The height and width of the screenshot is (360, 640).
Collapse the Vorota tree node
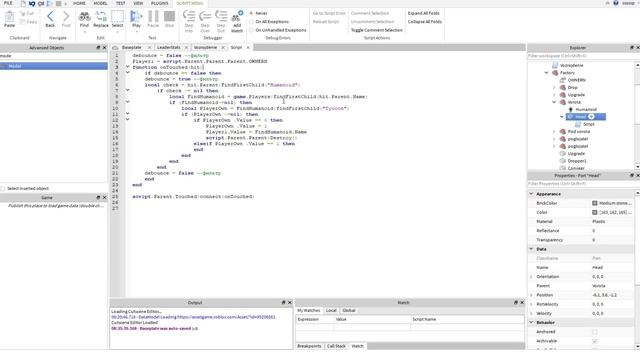tap(554, 102)
